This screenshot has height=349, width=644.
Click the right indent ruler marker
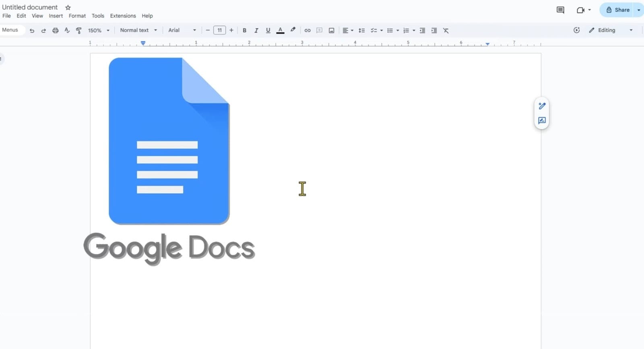[x=487, y=44]
